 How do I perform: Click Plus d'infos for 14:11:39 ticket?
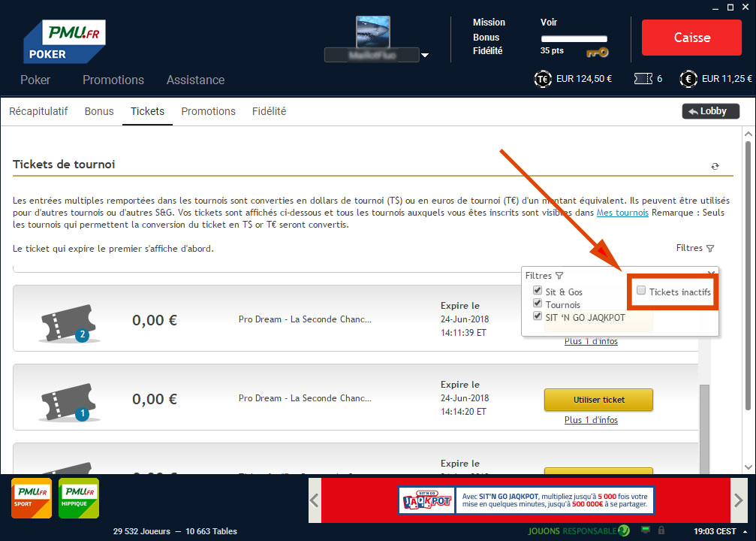pos(591,341)
